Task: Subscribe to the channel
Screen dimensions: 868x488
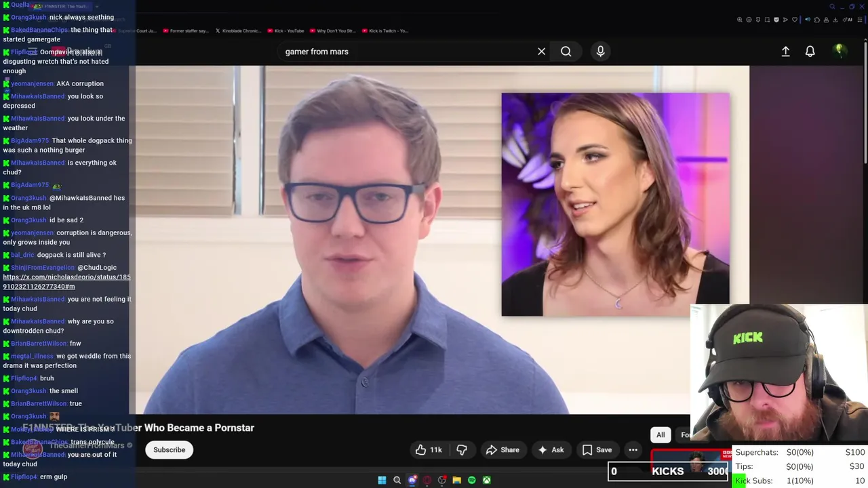Action: pos(169,450)
